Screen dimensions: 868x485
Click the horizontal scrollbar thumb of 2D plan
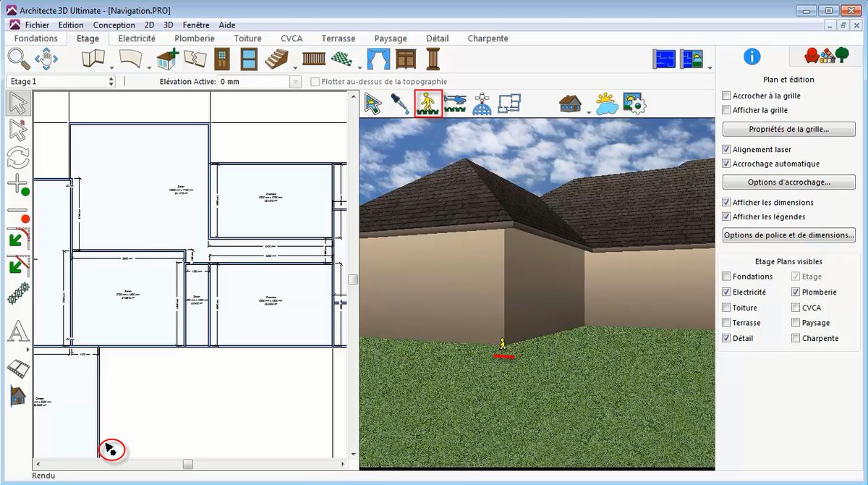pos(187,463)
